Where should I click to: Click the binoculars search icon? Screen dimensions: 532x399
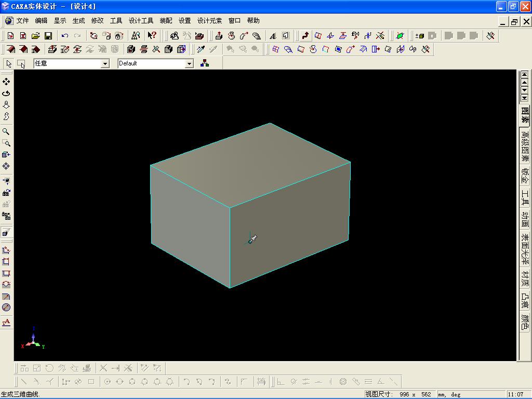coord(136,36)
